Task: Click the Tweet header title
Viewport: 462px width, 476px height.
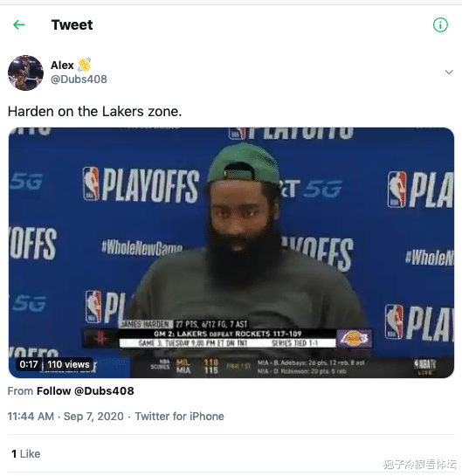Action: coord(72,25)
